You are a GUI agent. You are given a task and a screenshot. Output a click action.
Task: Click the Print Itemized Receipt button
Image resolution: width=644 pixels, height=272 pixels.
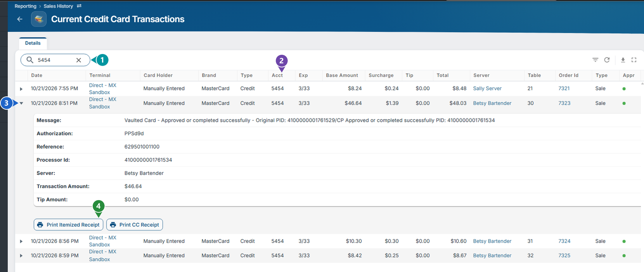(69, 225)
